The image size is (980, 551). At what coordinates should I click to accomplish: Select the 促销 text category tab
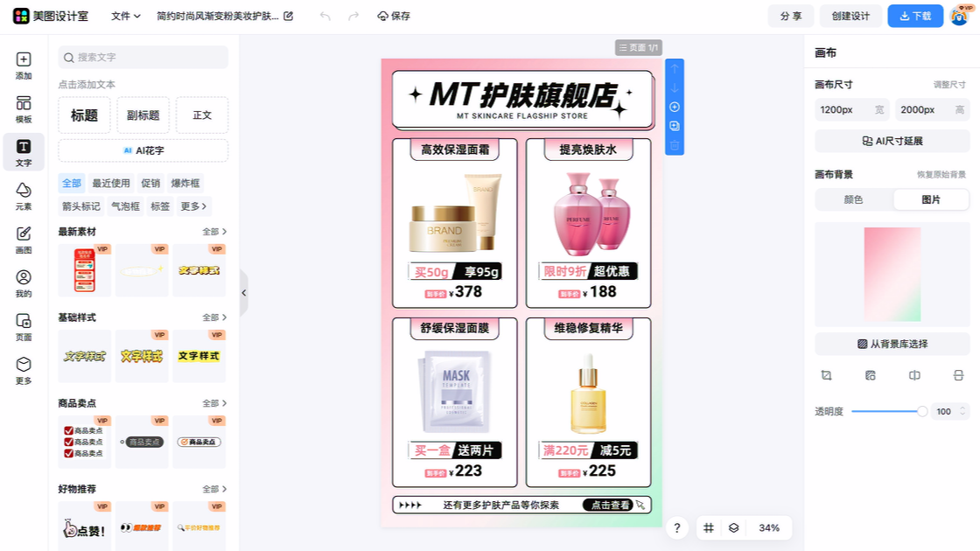(150, 183)
